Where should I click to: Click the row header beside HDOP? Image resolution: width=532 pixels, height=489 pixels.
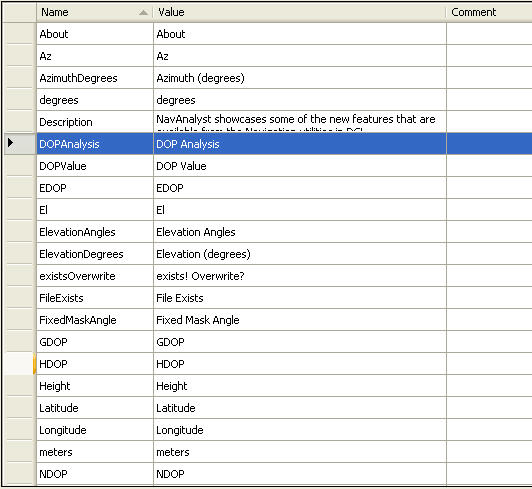point(19,364)
